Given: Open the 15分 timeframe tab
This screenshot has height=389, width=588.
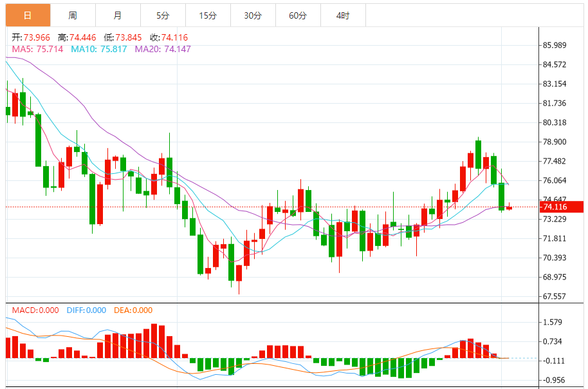Looking at the screenshot, I should click(x=208, y=15).
